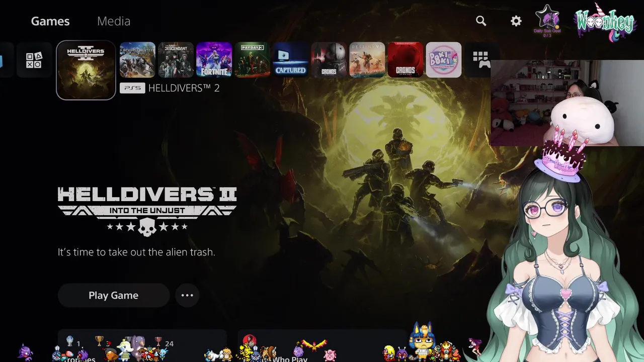Switch to the Media tab
This screenshot has height=362, width=644.
(x=114, y=21)
